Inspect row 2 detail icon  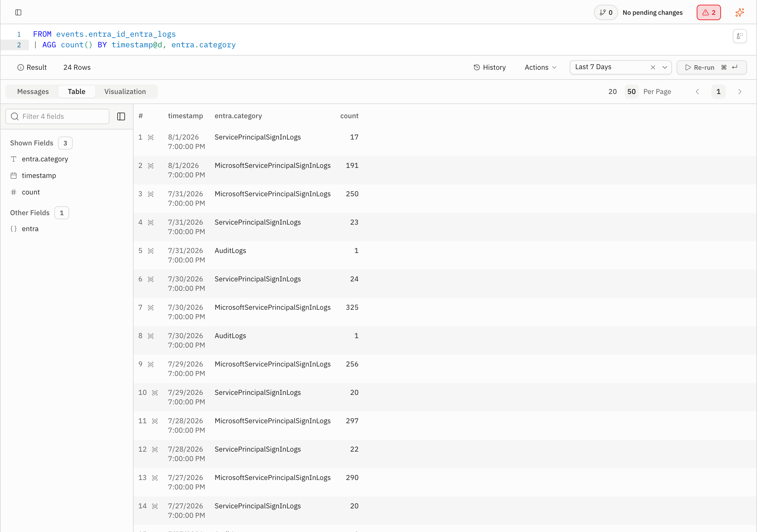151,166
